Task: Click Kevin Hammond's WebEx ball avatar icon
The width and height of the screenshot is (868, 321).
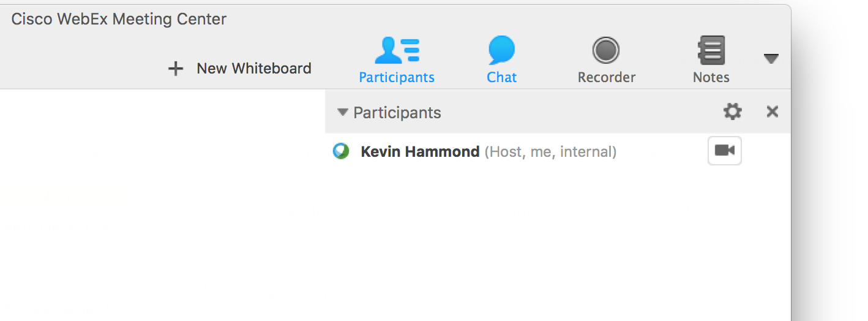Action: click(341, 151)
